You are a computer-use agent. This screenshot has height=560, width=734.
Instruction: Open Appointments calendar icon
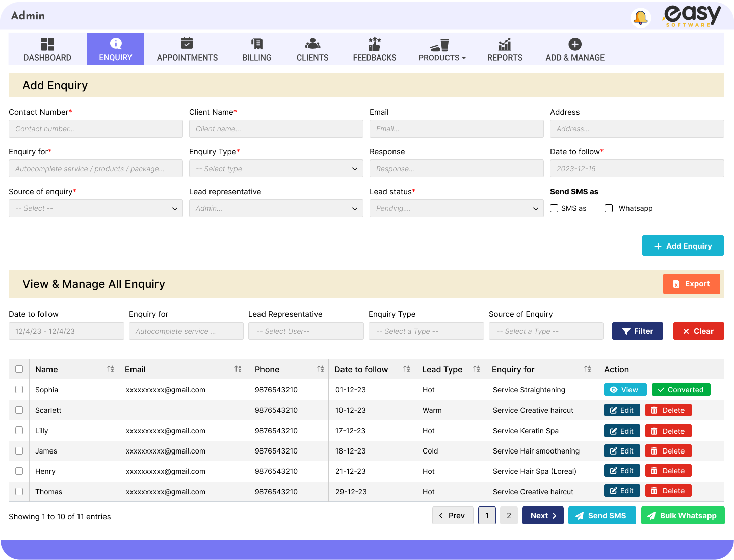[187, 44]
